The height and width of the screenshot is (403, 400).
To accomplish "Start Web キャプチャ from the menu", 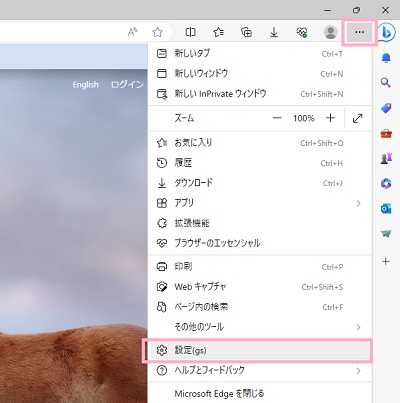I will [260, 287].
